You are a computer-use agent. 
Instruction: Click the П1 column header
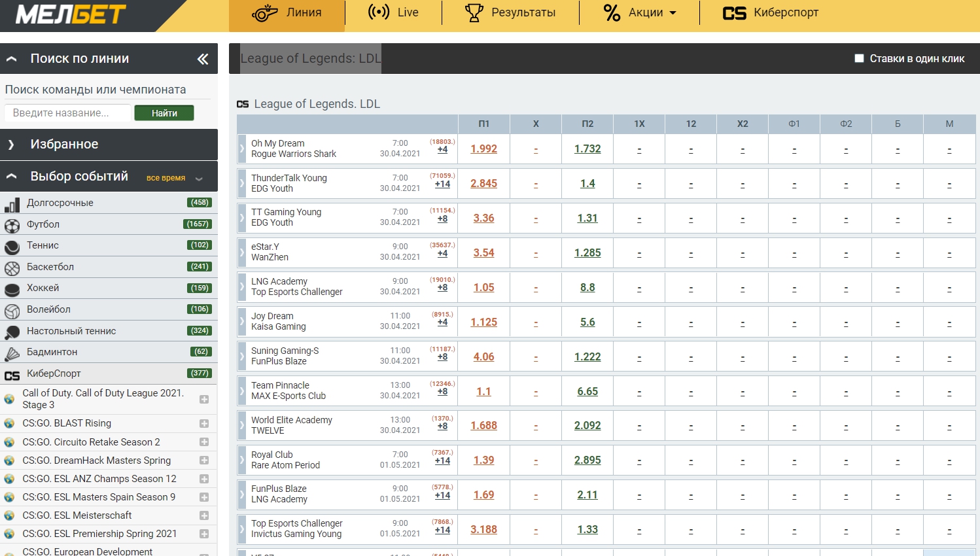pos(484,124)
